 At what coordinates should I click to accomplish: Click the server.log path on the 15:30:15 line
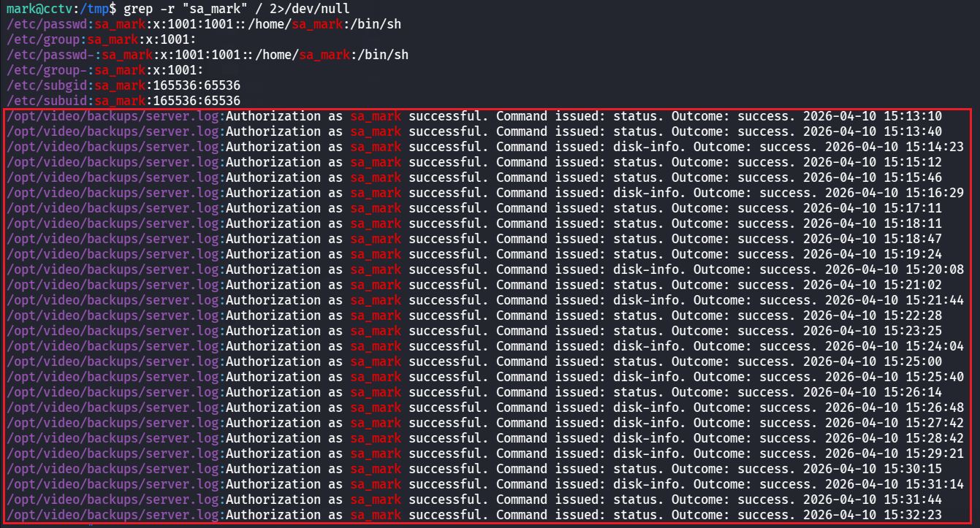[x=113, y=469]
